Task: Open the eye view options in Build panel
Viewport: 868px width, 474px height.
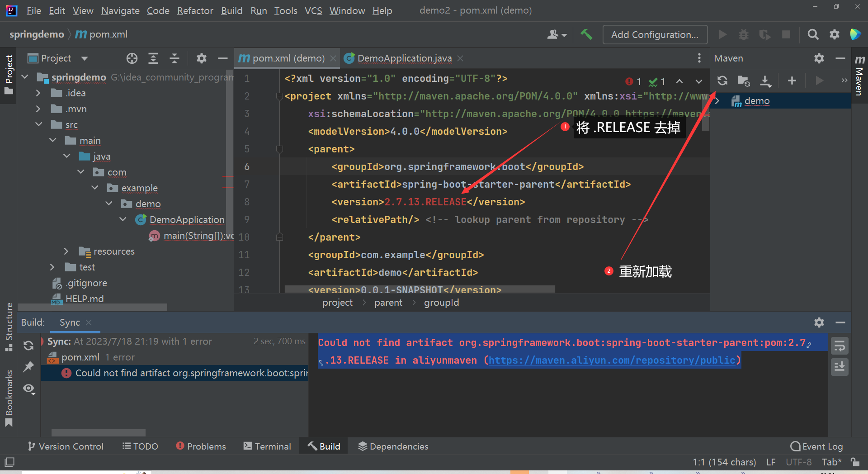Action: pyautogui.click(x=29, y=389)
